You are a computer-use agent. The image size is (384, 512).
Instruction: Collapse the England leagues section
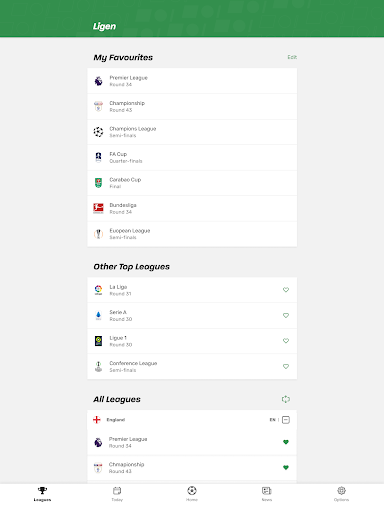click(x=286, y=420)
